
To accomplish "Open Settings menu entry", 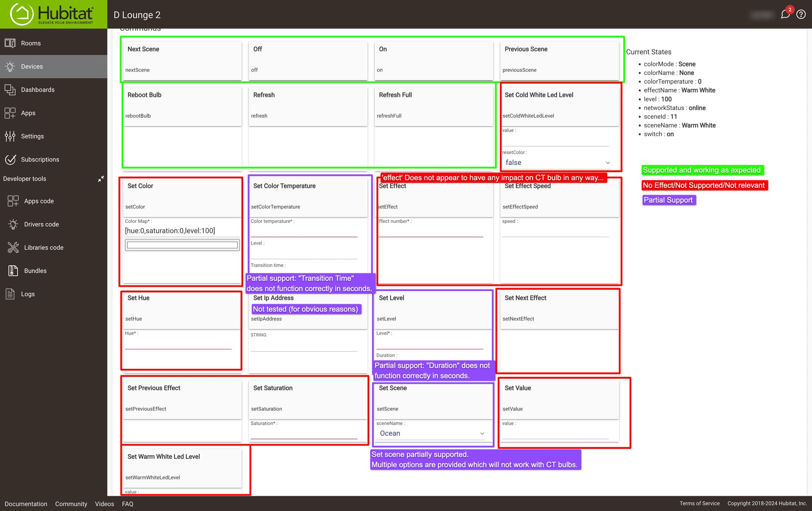I will click(x=33, y=136).
